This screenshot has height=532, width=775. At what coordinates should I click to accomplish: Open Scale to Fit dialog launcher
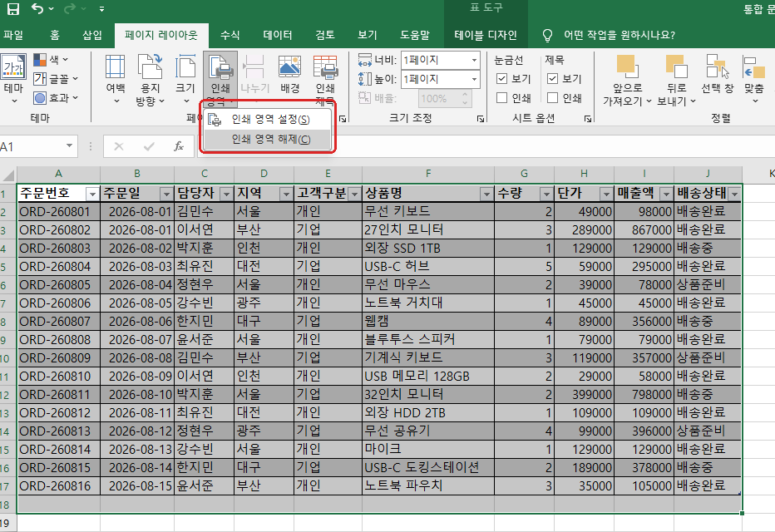pyautogui.click(x=481, y=119)
